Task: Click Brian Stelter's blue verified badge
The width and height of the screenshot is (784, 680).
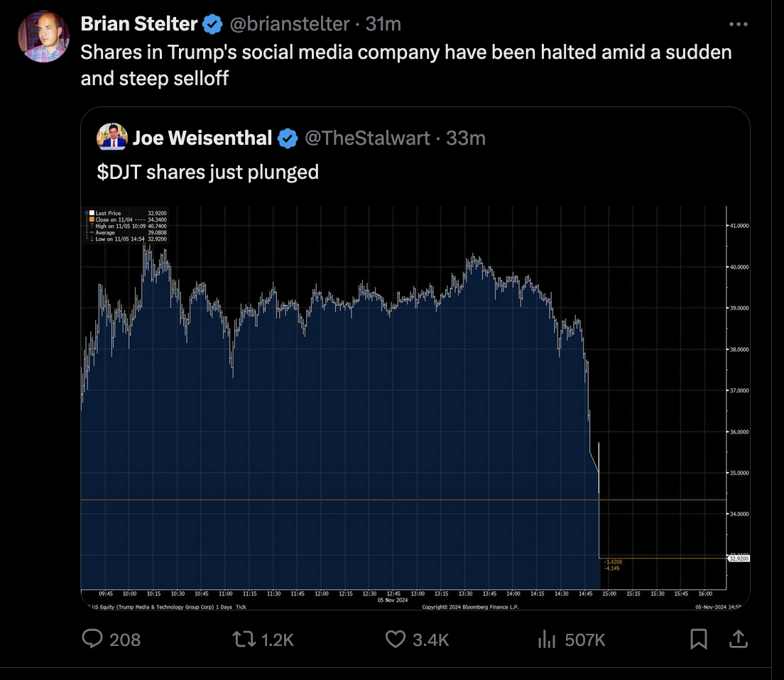Action: pyautogui.click(x=212, y=24)
